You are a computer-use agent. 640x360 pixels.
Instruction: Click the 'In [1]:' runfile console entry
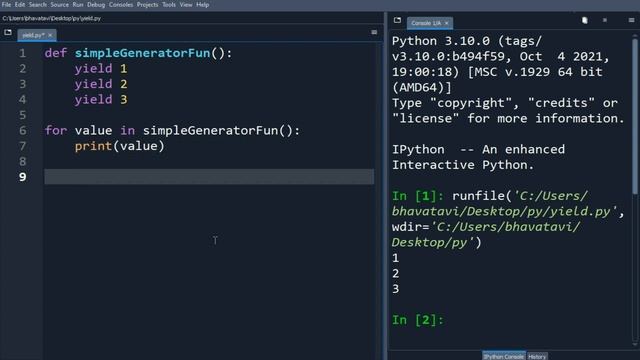[508, 219]
